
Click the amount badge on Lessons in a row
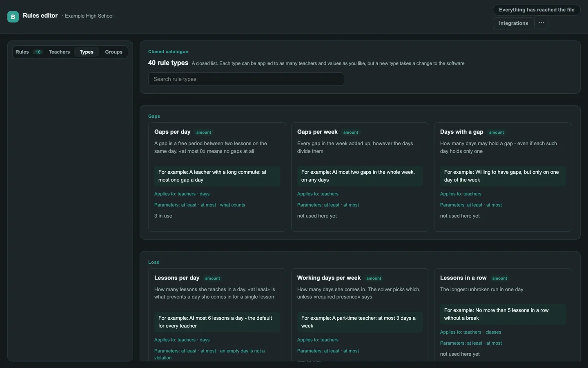[499, 278]
